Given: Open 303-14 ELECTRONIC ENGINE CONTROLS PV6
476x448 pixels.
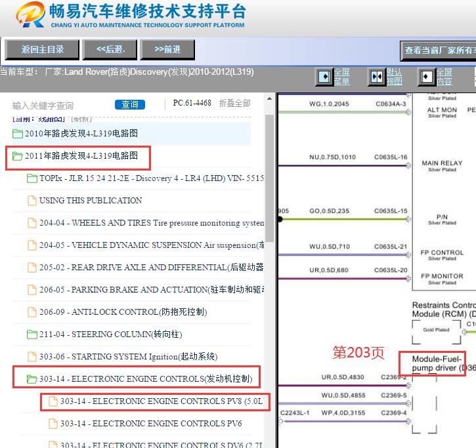Looking at the screenshot, I should [x=151, y=424].
